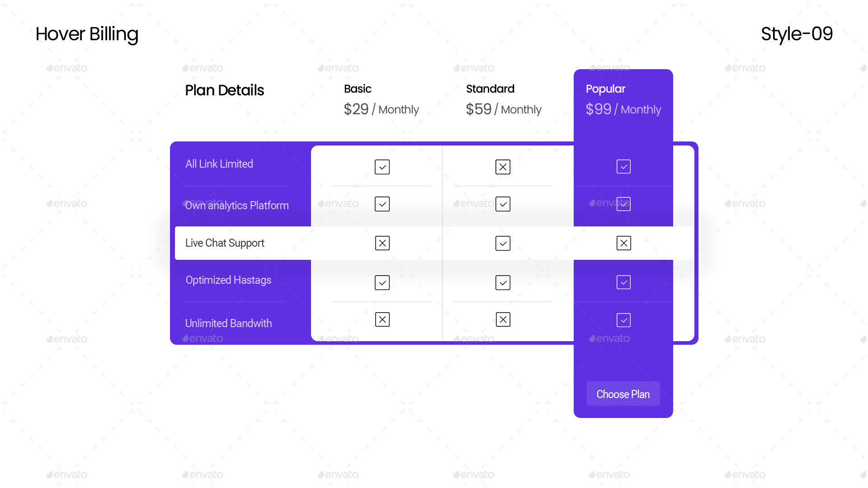Image resolution: width=868 pixels, height=488 pixels.
Task: Click the Standard $59 Monthly price
Action: tap(503, 109)
